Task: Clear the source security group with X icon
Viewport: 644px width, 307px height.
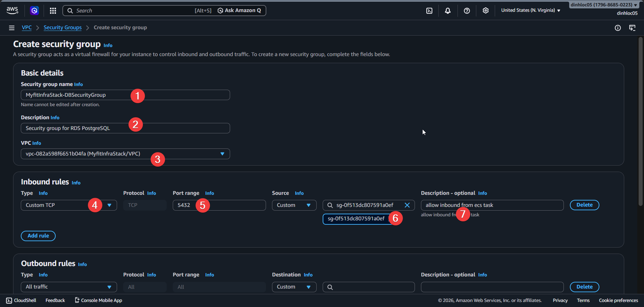Action: coord(407,205)
